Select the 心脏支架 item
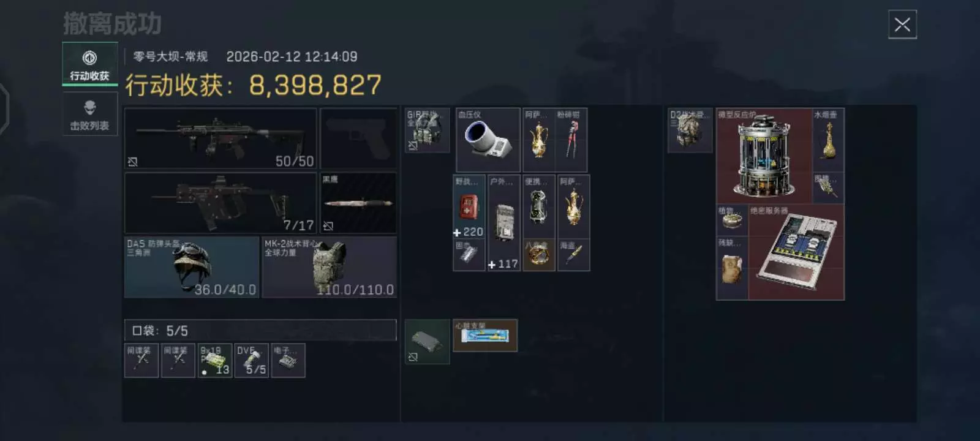The image size is (980, 441). (x=485, y=335)
